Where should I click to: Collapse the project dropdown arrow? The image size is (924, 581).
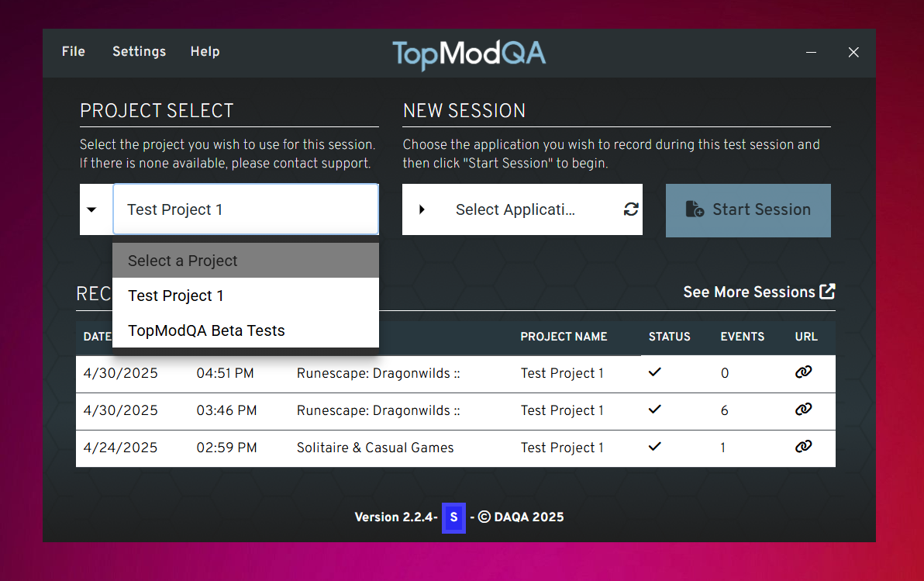92,209
